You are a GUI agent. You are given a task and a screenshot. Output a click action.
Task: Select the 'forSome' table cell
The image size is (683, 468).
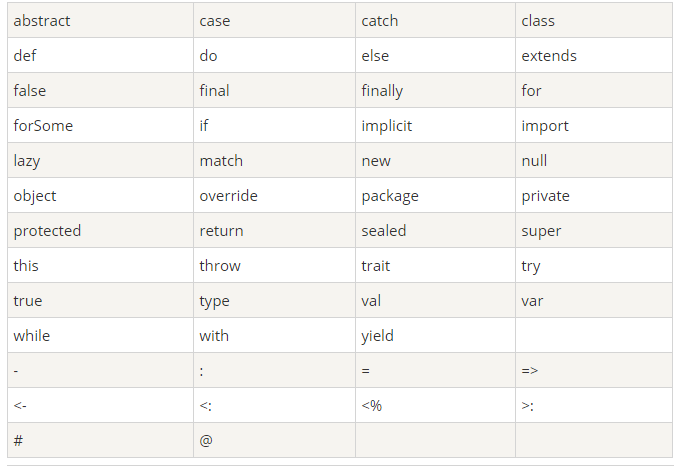(x=100, y=125)
